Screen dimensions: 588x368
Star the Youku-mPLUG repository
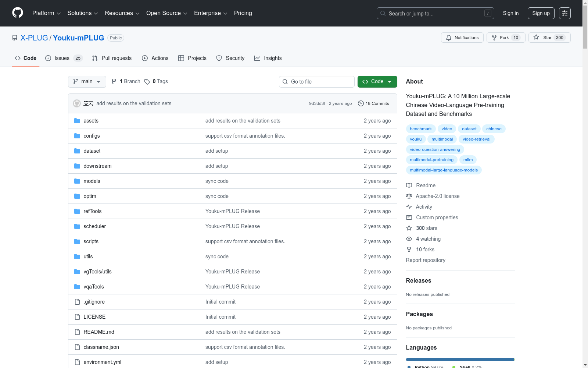click(549, 38)
